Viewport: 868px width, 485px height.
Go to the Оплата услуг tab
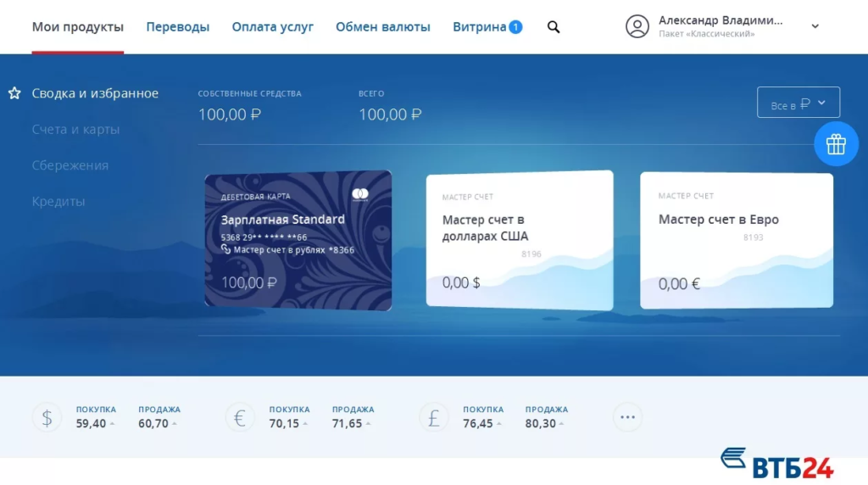click(272, 26)
